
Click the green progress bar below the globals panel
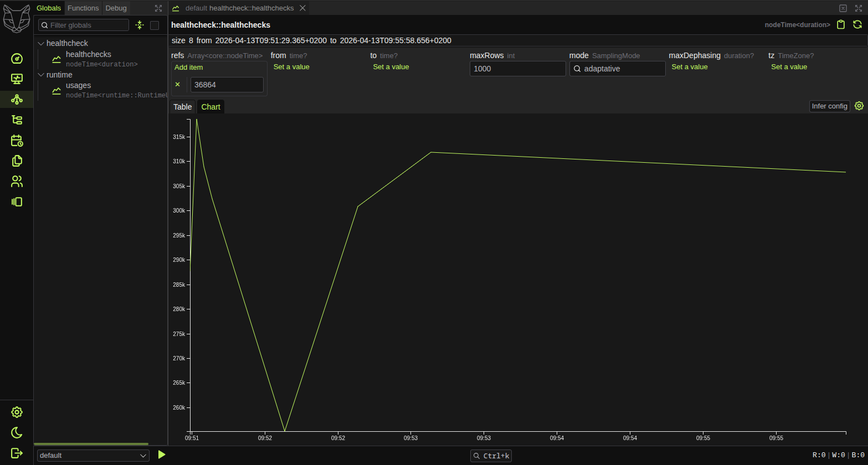coord(91,443)
